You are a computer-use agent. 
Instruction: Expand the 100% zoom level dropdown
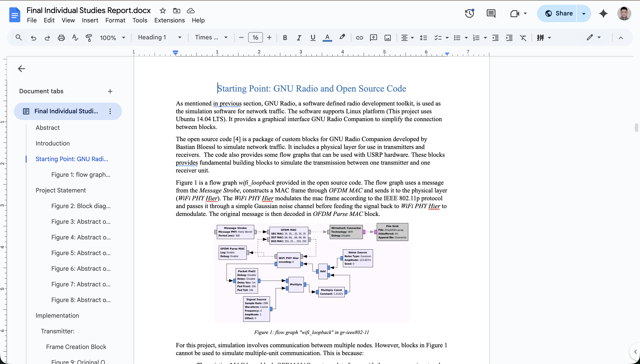(112, 38)
